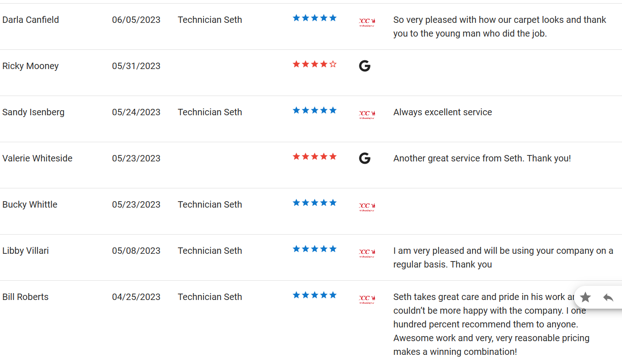The image size is (622, 364).
Task: Click company logo in Darla Canfield row
Action: 367,22
